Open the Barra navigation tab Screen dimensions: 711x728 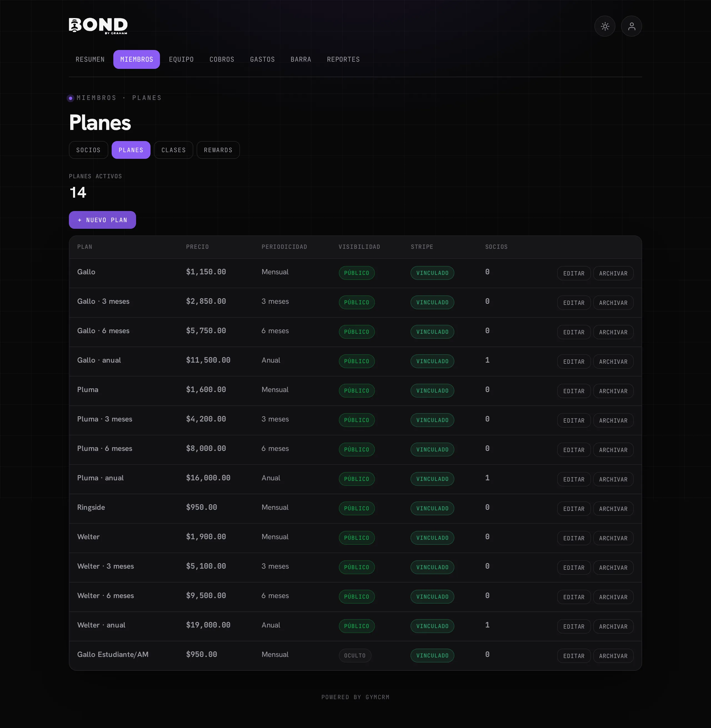tap(301, 59)
